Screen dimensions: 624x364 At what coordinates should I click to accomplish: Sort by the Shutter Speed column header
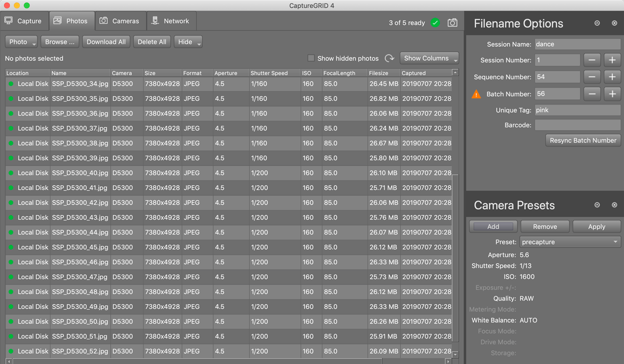(x=275, y=73)
